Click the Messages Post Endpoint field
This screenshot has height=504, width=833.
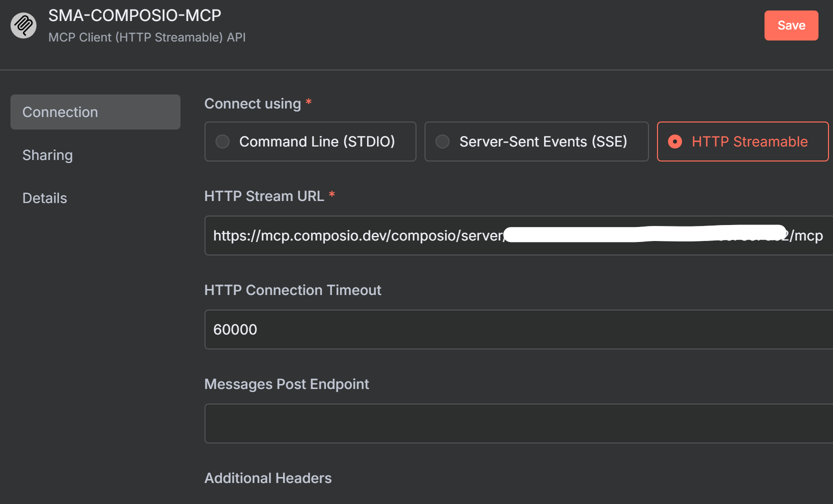(x=518, y=423)
